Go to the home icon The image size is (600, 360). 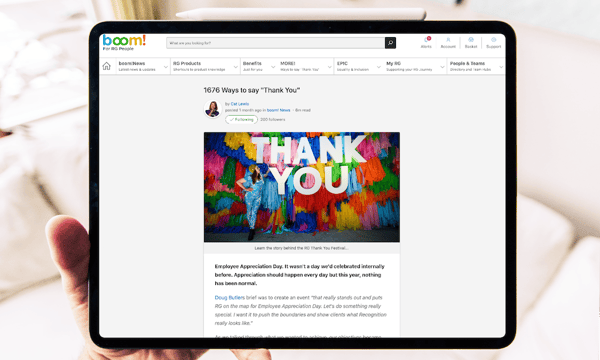(107, 66)
